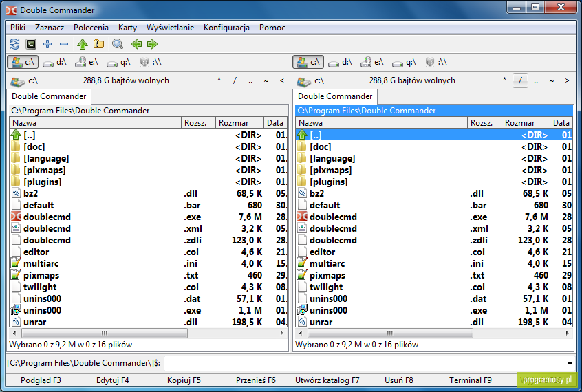This screenshot has height=392, width=582.
Task: Select drive d:\ in the left drive bar
Action: pos(54,62)
